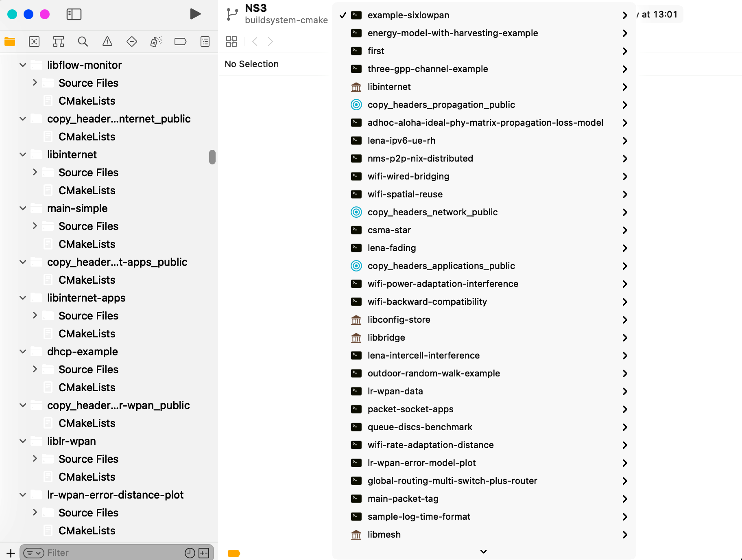The width and height of the screenshot is (742, 560).
Task: Click the editor overview squares icon
Action: [x=231, y=41]
